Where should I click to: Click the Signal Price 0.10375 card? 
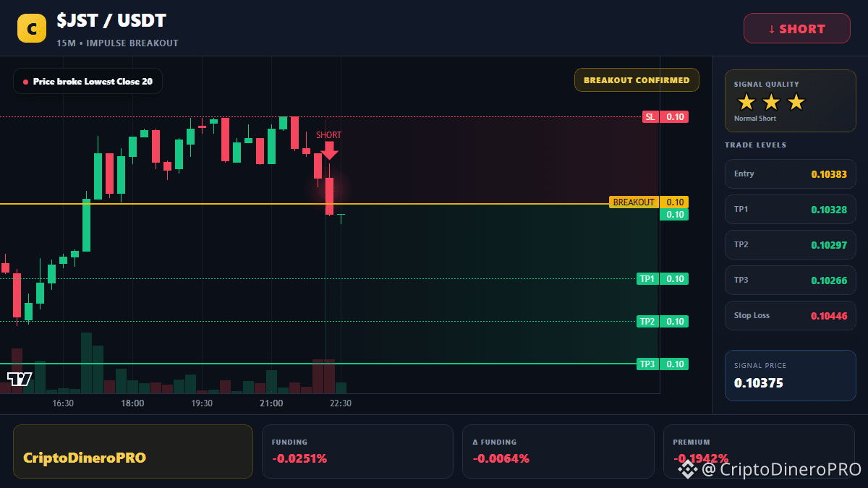pyautogui.click(x=791, y=375)
